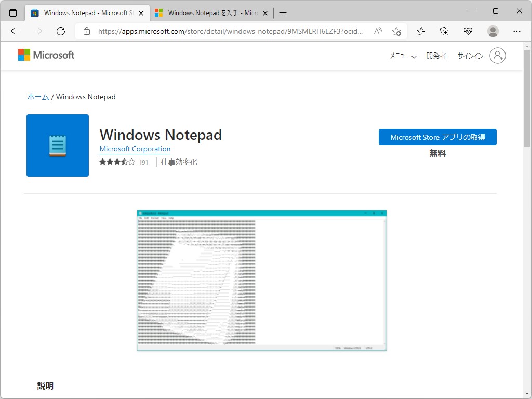Image resolution: width=532 pixels, height=399 pixels.
Task: Click the star rating icons
Action: [x=117, y=162]
